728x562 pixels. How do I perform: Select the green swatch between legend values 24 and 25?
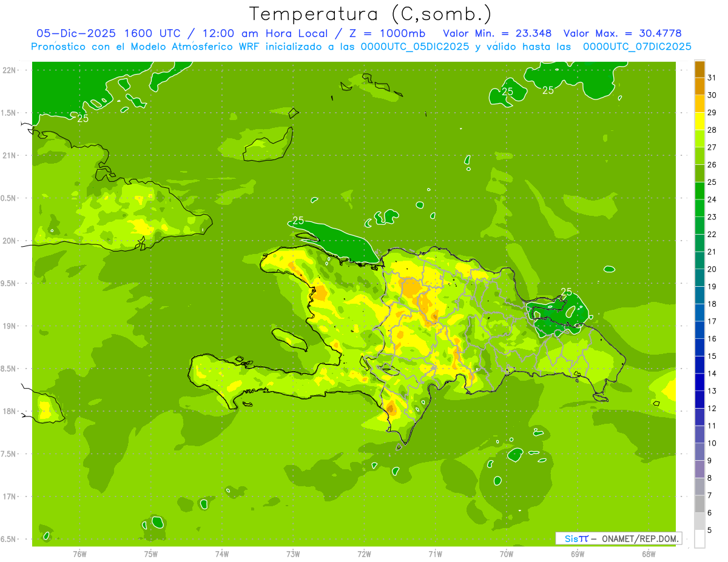[699, 190]
